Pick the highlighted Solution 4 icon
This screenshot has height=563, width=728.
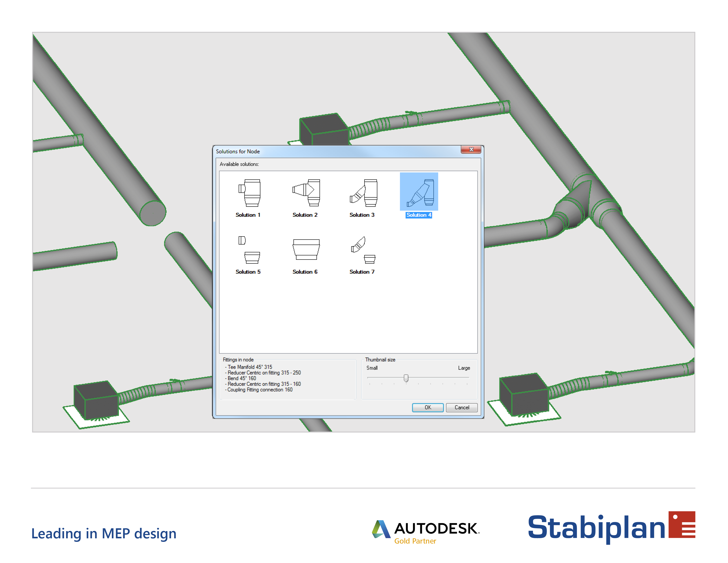pyautogui.click(x=419, y=192)
